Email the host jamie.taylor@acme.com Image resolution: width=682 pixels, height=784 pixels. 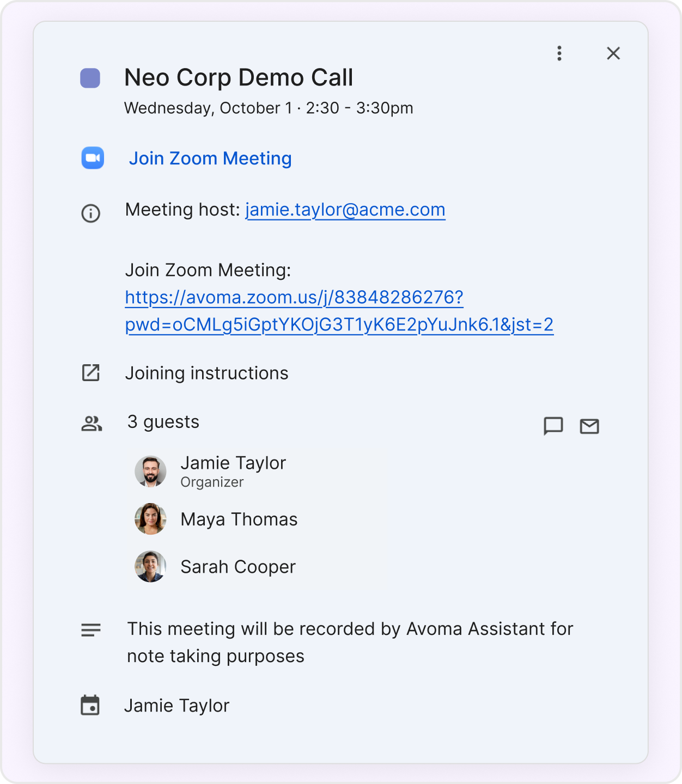point(345,210)
